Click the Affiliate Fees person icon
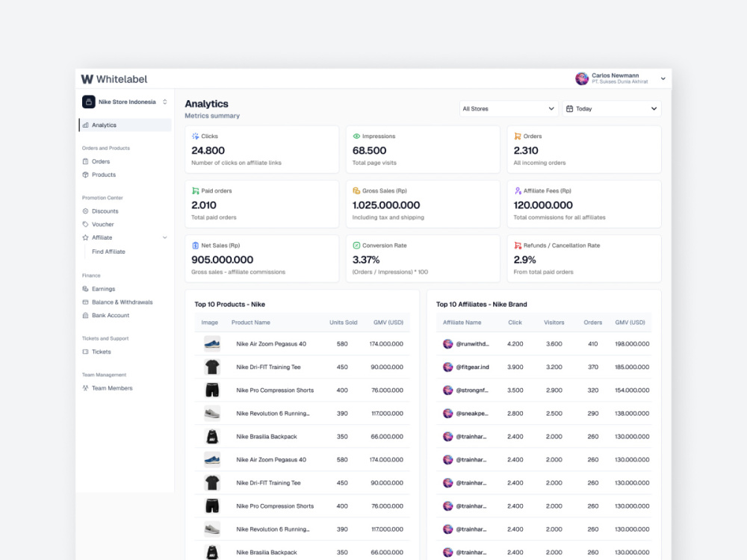The width and height of the screenshot is (747, 560). (x=518, y=191)
